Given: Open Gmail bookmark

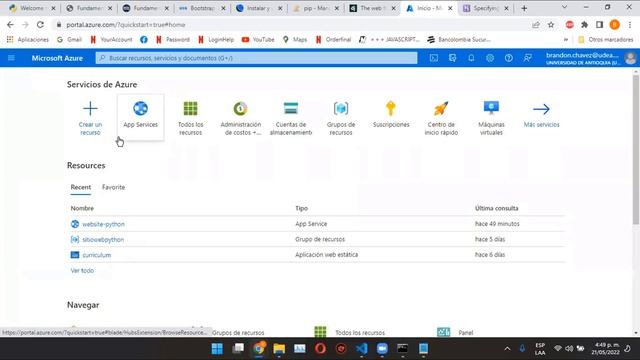Looking at the screenshot, I should pyautogui.click(x=69, y=40).
